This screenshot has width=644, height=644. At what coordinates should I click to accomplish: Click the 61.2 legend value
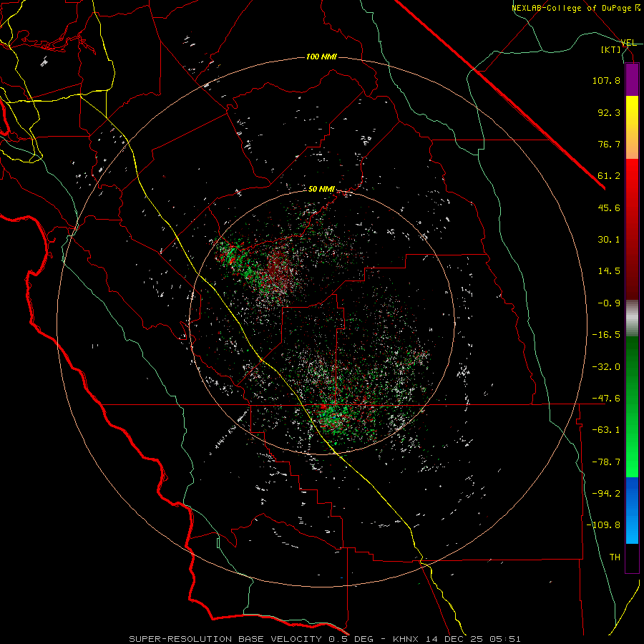click(x=609, y=176)
